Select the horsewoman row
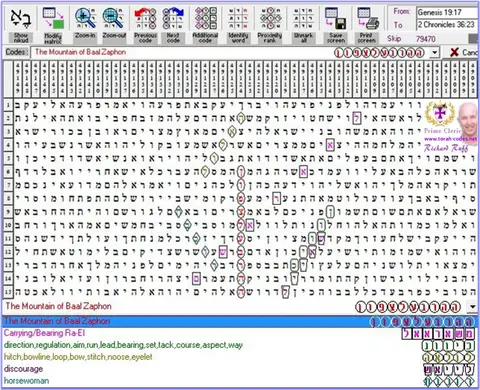The height and width of the screenshot is (390, 480). [x=240, y=381]
